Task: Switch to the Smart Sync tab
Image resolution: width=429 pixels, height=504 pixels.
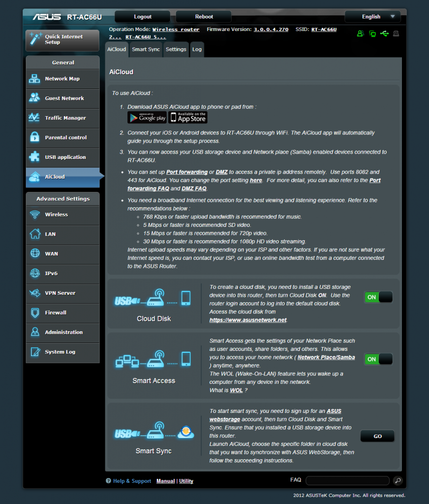Action: tap(146, 50)
